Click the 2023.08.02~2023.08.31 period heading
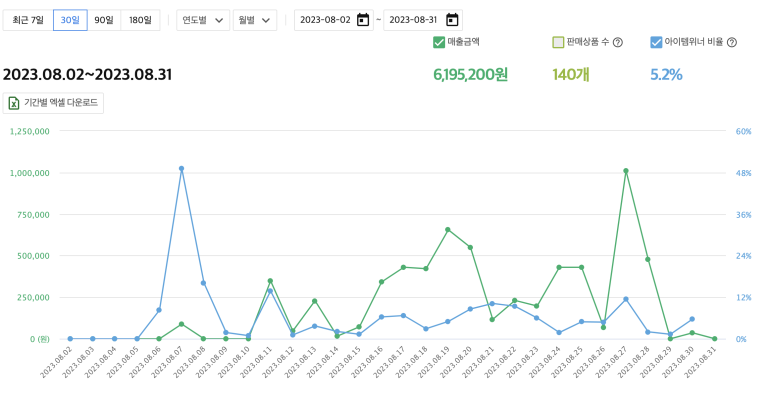The image size is (773, 393). point(87,74)
